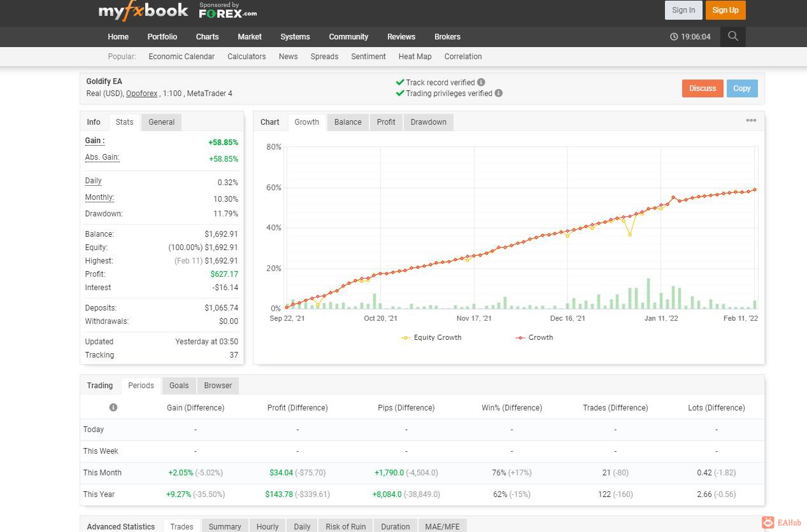Click the orange Discuss button

pyautogui.click(x=703, y=88)
